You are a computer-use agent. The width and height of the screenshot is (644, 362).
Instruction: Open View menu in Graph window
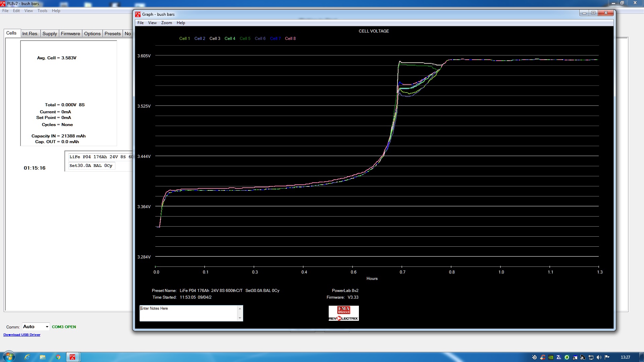pyautogui.click(x=152, y=23)
